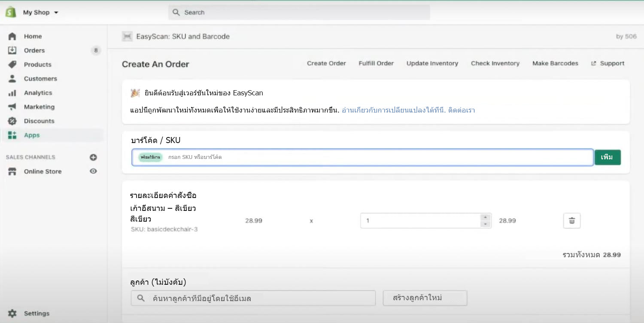This screenshot has width=644, height=323.
Task: Increase quantity with stepper up arrow
Action: pos(485,217)
